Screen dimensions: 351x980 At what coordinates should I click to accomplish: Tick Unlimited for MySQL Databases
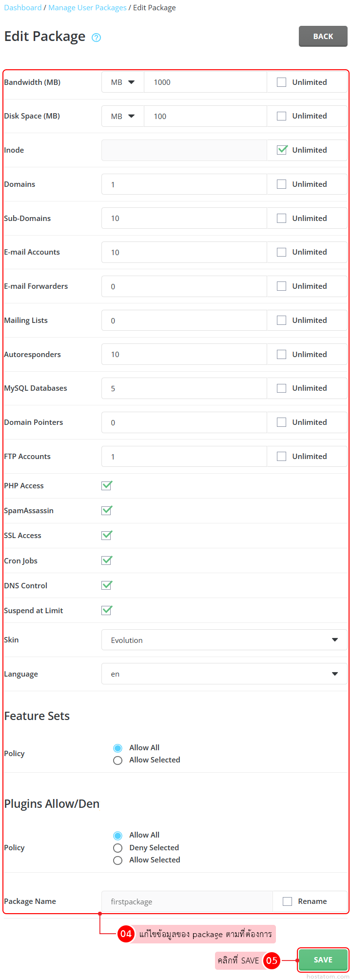tap(282, 388)
